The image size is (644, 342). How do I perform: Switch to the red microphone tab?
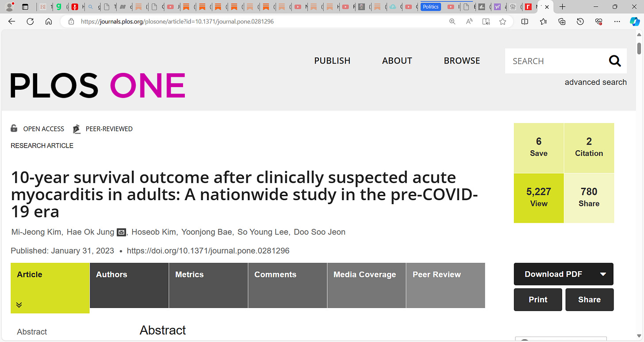pos(75,7)
